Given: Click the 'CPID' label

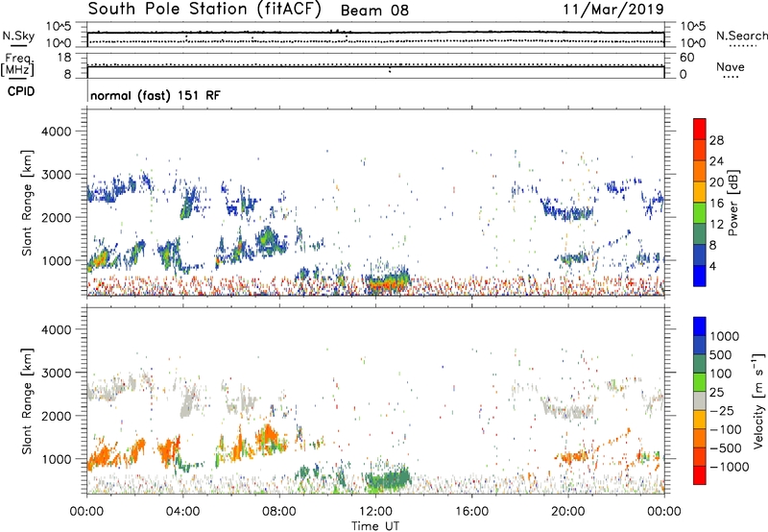Looking at the screenshot, I should pos(21,91).
